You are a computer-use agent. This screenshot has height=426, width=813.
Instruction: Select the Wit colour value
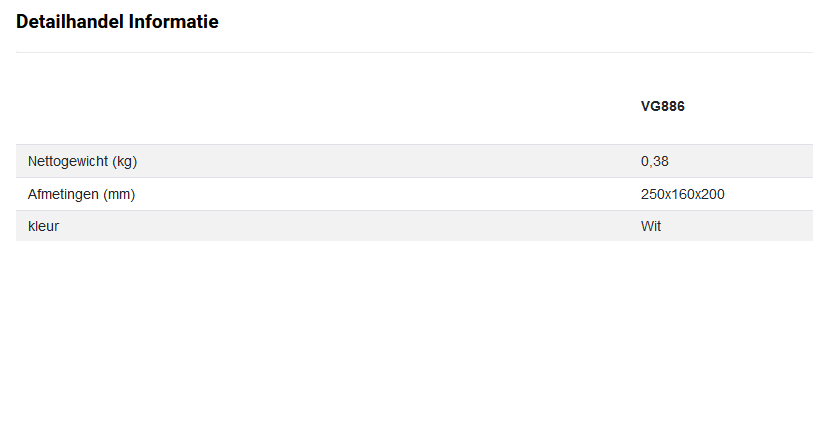point(651,226)
